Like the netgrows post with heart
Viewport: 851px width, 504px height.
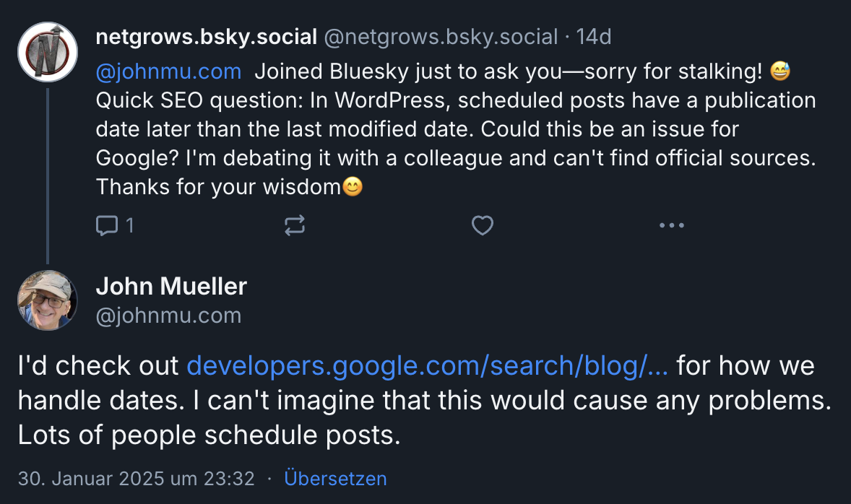(x=482, y=226)
